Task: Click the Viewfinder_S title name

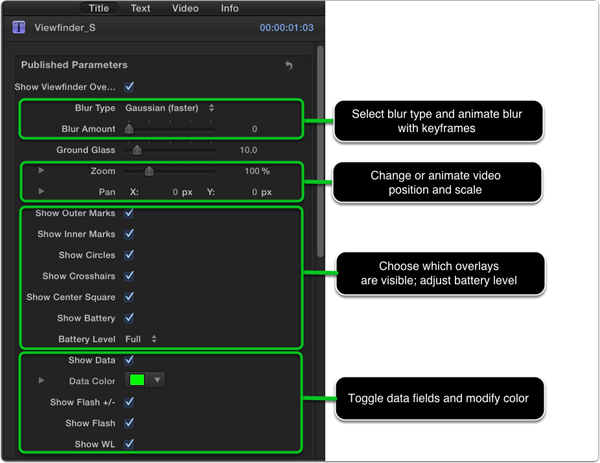Action: 65,28
